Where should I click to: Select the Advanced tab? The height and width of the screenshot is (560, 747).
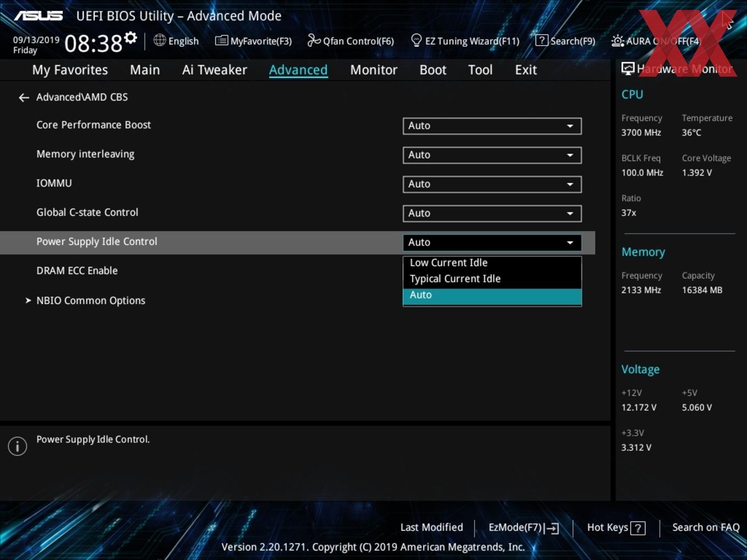298,70
